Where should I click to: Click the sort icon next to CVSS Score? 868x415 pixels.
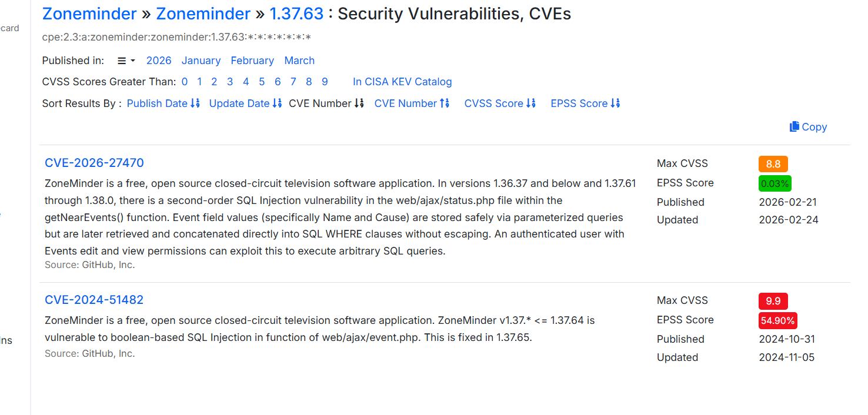531,103
